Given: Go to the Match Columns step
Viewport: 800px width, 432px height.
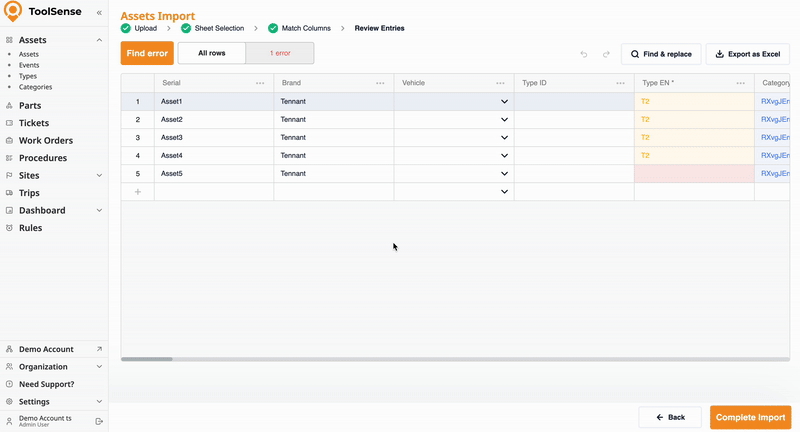Looking at the screenshot, I should point(306,28).
